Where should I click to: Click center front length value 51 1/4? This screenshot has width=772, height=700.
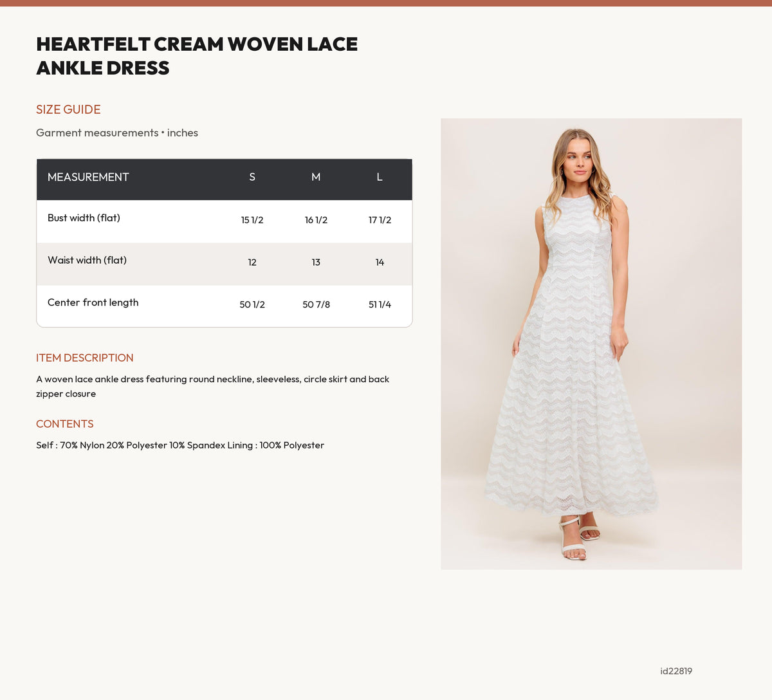click(380, 304)
